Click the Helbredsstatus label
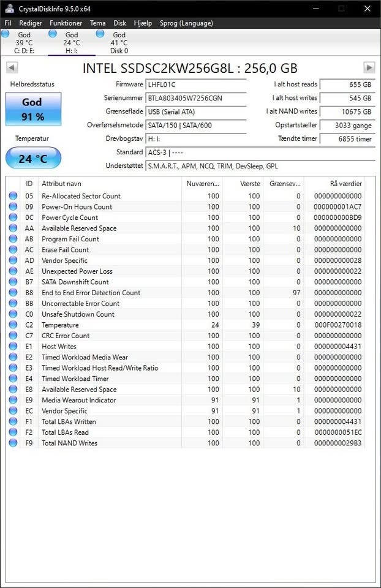The image size is (381, 588). coord(32,85)
